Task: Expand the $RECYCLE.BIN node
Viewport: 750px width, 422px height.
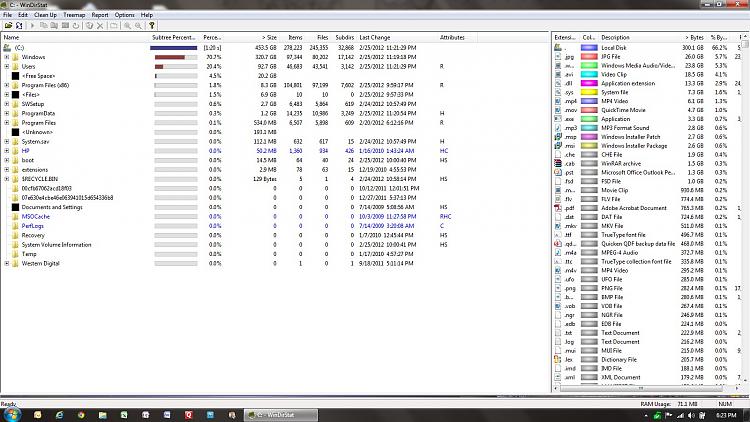Action: [x=7, y=179]
